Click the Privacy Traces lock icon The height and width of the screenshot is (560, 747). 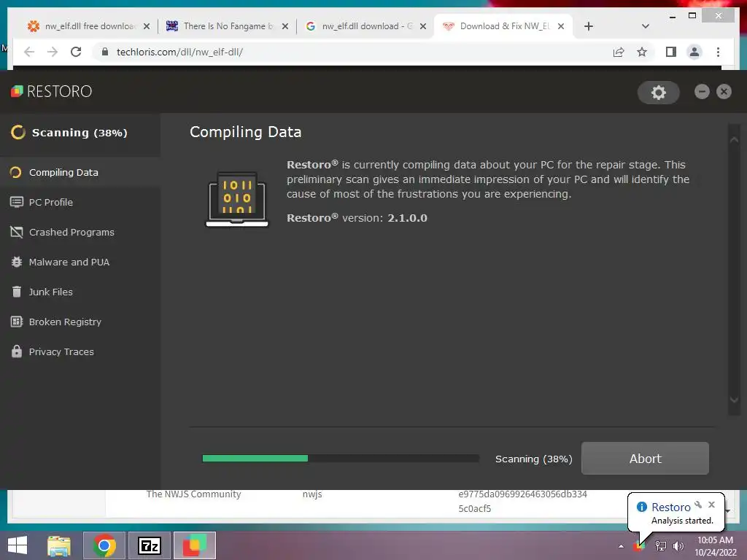[x=17, y=351]
